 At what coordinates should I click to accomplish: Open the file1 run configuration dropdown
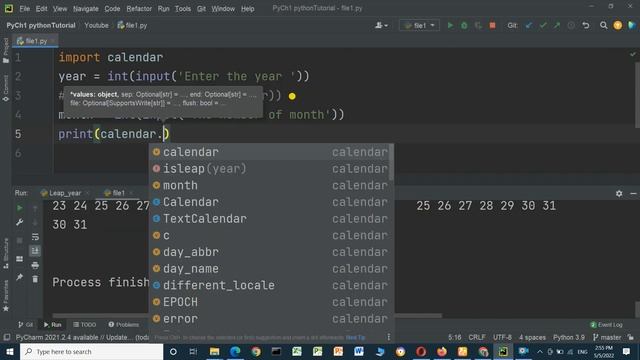tap(419, 25)
